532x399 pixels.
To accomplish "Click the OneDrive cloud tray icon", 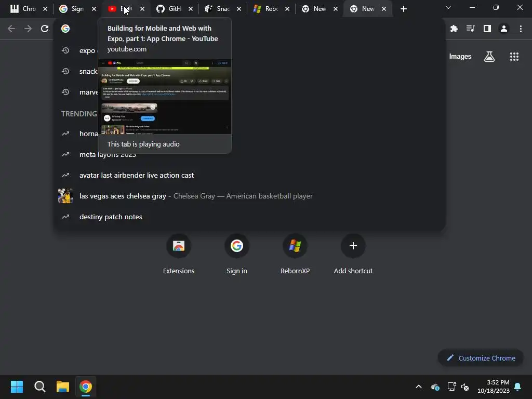I will tap(435, 387).
